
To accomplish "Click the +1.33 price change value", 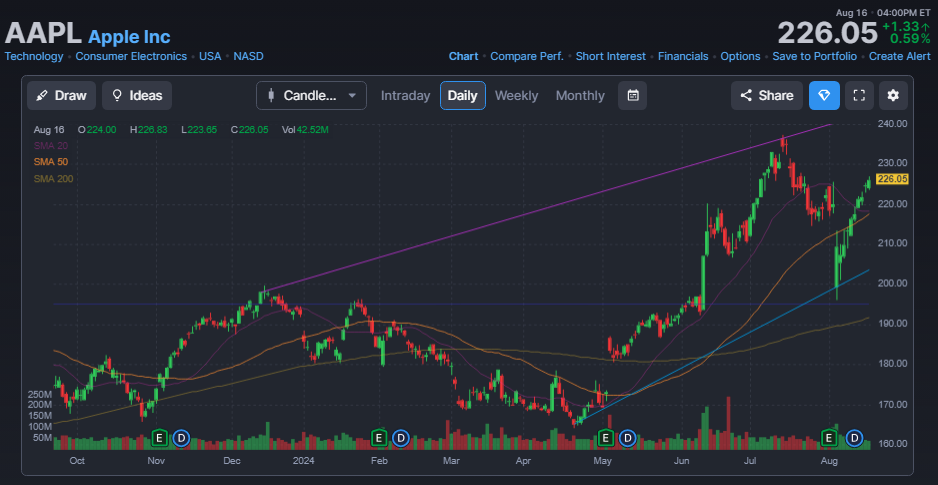I will [901, 26].
